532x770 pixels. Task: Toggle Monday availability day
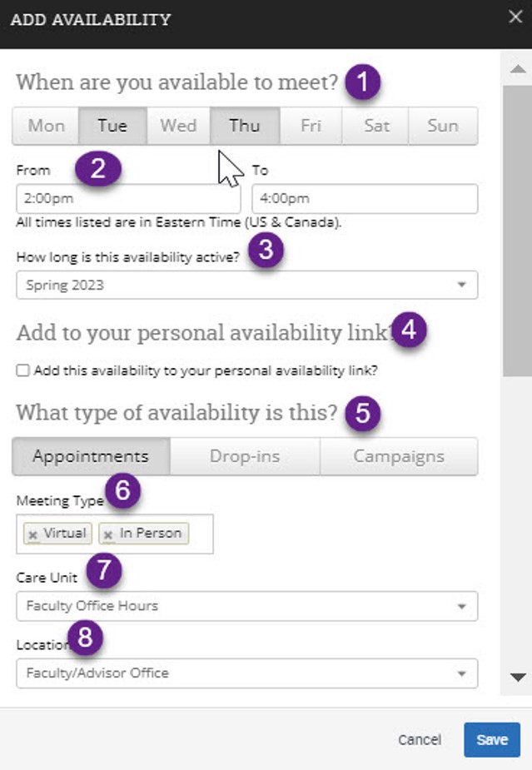(x=46, y=126)
